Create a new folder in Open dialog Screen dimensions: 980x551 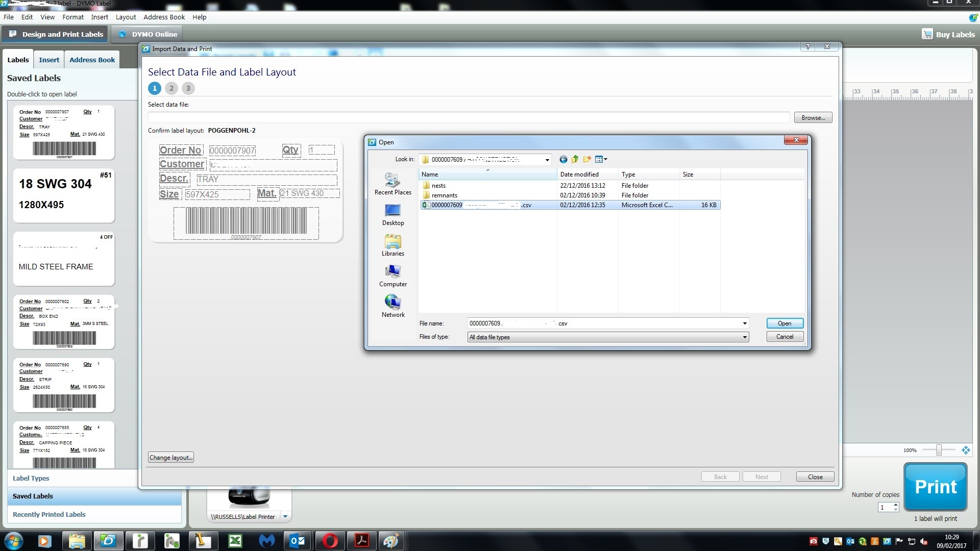coord(586,159)
